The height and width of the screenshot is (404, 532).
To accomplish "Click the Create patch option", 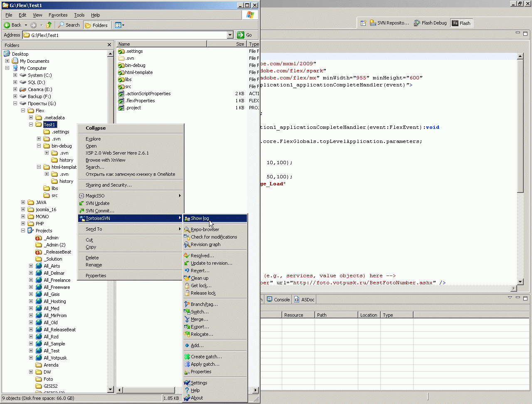I will point(206,357).
